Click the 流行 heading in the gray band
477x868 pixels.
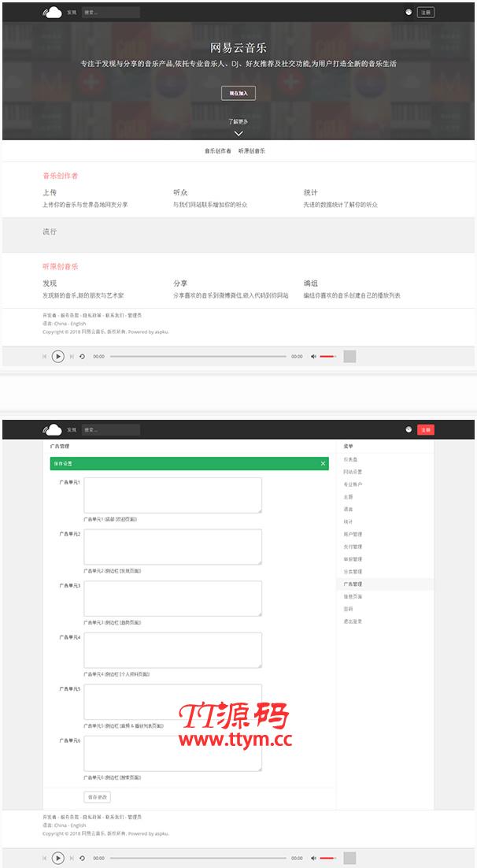(x=50, y=232)
